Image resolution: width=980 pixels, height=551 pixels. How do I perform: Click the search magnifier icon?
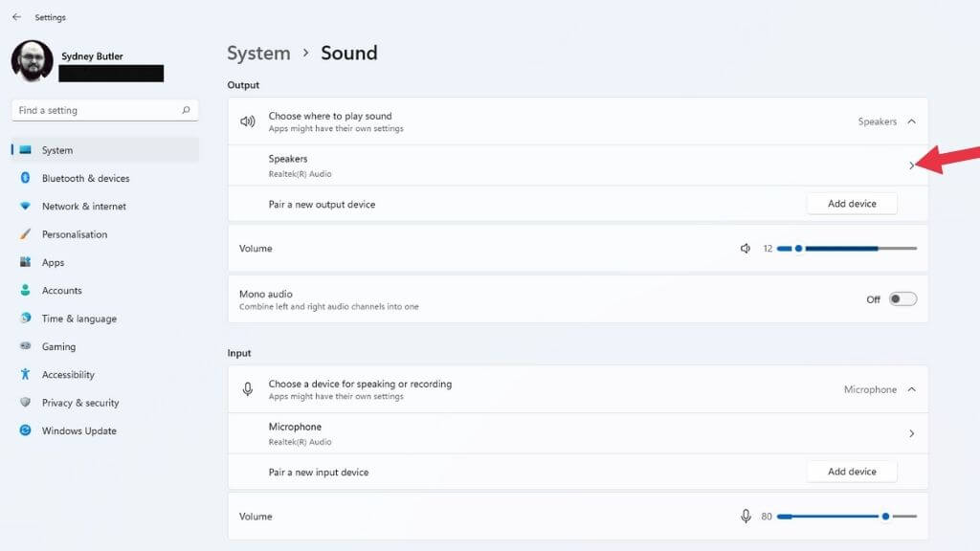(186, 110)
